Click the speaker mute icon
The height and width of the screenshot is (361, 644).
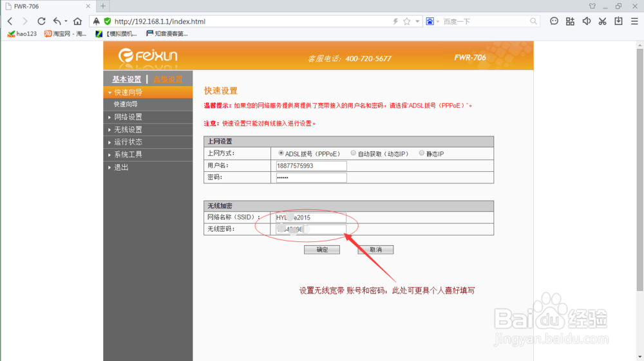[587, 21]
